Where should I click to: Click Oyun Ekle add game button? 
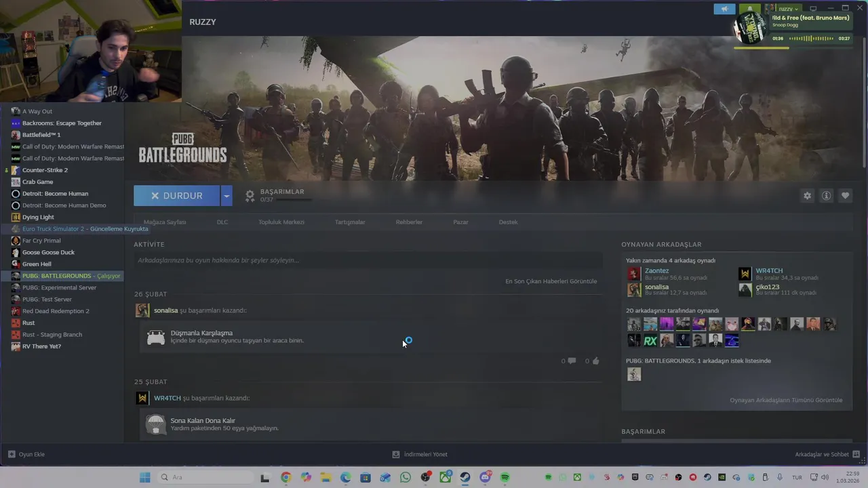(x=26, y=454)
